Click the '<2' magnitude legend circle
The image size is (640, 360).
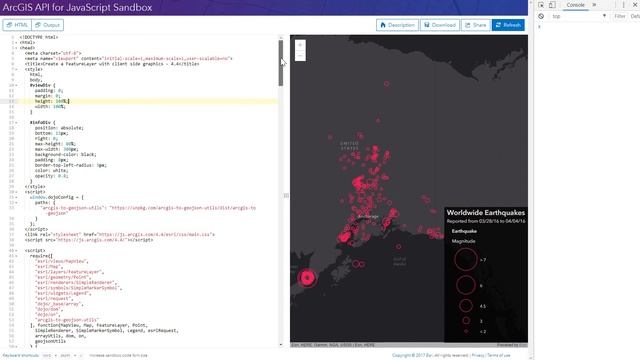466,331
